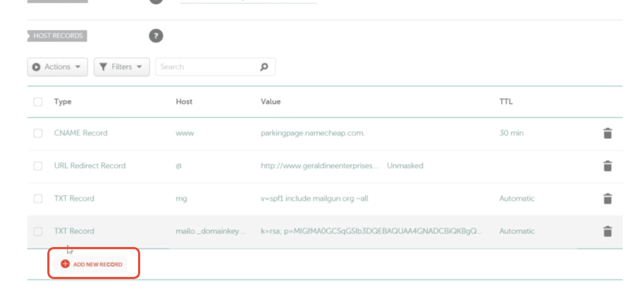This screenshot has height=303, width=644.
Task: Click the Host Records help question mark icon
Action: 156,36
